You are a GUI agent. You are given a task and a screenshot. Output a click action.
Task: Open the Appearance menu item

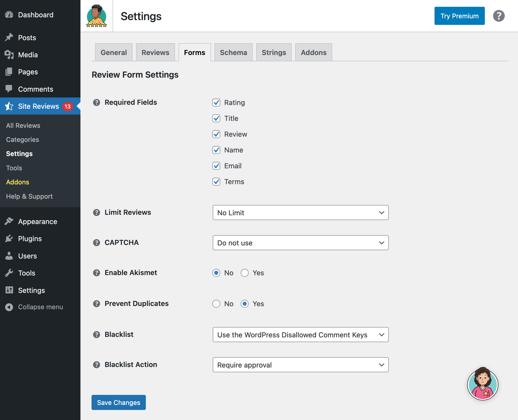pyautogui.click(x=40, y=221)
